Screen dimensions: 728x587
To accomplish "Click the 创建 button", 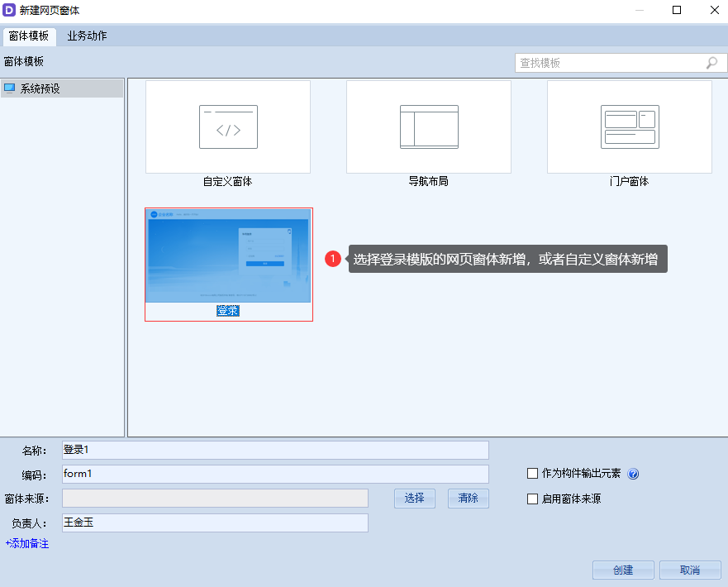I will coord(623,570).
